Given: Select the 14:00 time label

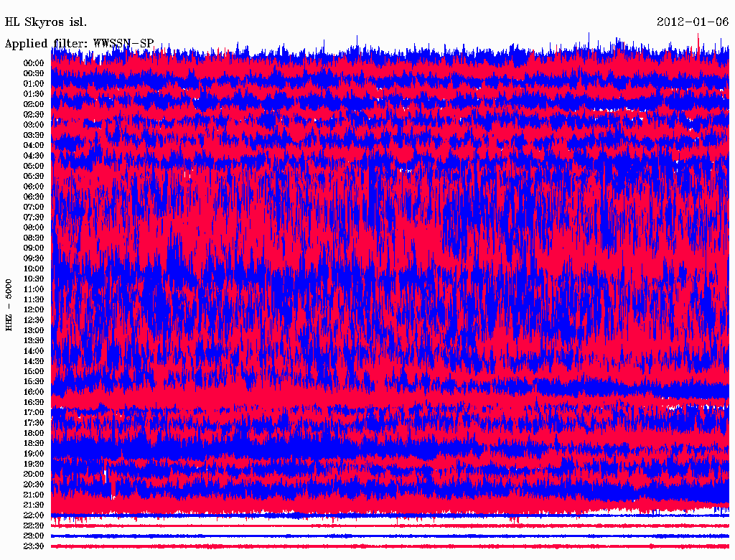Looking at the screenshot, I should click(x=34, y=351).
